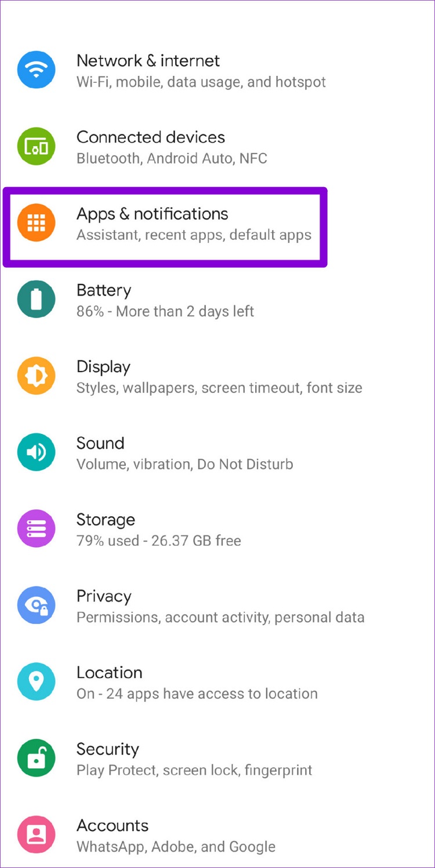Tap "Permissions, account activity, personal data" subtitle
This screenshot has width=435, height=868.
pyautogui.click(x=220, y=617)
